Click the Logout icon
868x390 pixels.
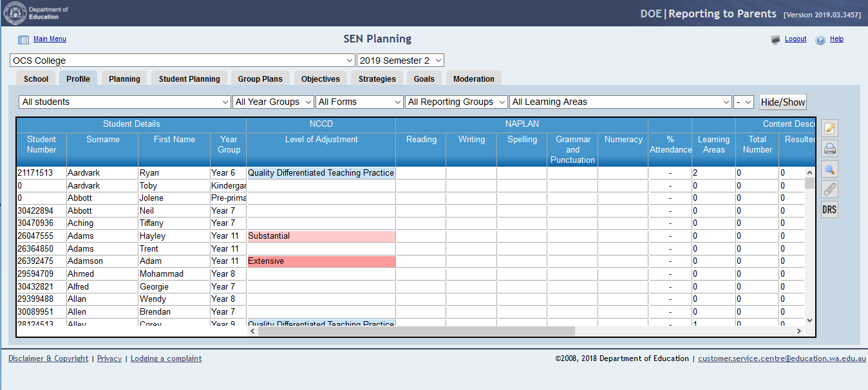[775, 40]
